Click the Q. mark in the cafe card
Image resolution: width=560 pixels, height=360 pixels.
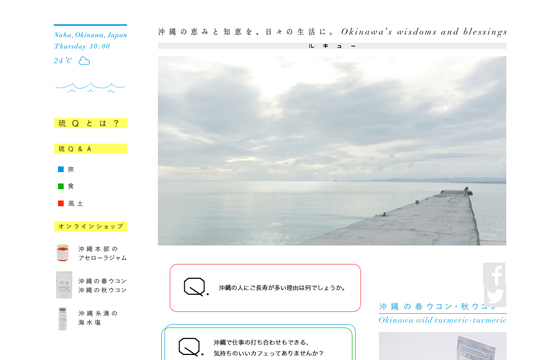click(191, 347)
